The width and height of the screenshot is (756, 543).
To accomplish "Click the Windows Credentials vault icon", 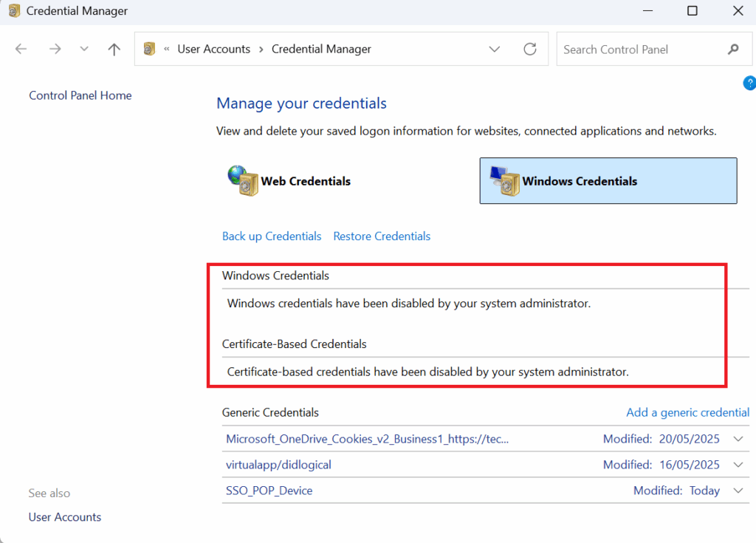I will [x=504, y=181].
